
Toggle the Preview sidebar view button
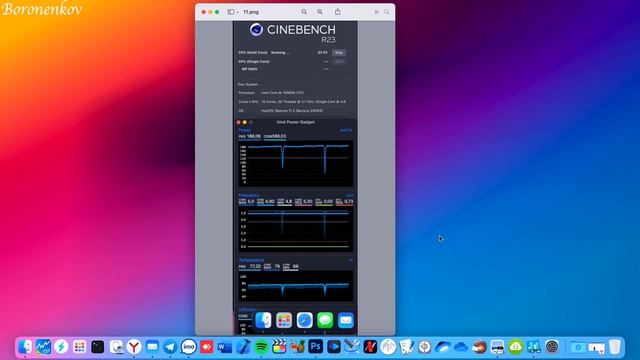pyautogui.click(x=231, y=12)
